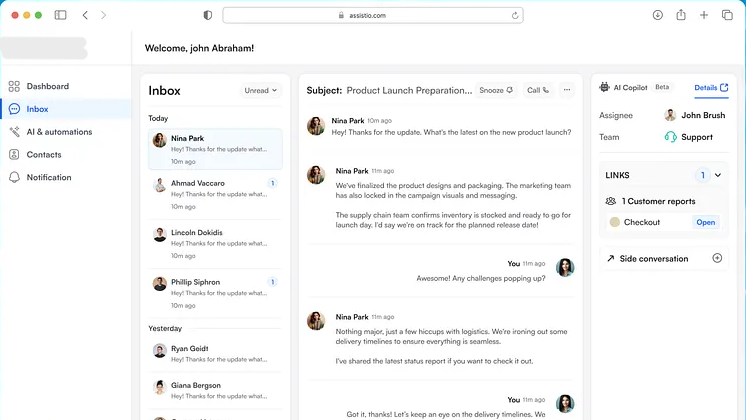Open Phillip Siphron conversation
This screenshot has height=420, width=746.
[x=215, y=293]
